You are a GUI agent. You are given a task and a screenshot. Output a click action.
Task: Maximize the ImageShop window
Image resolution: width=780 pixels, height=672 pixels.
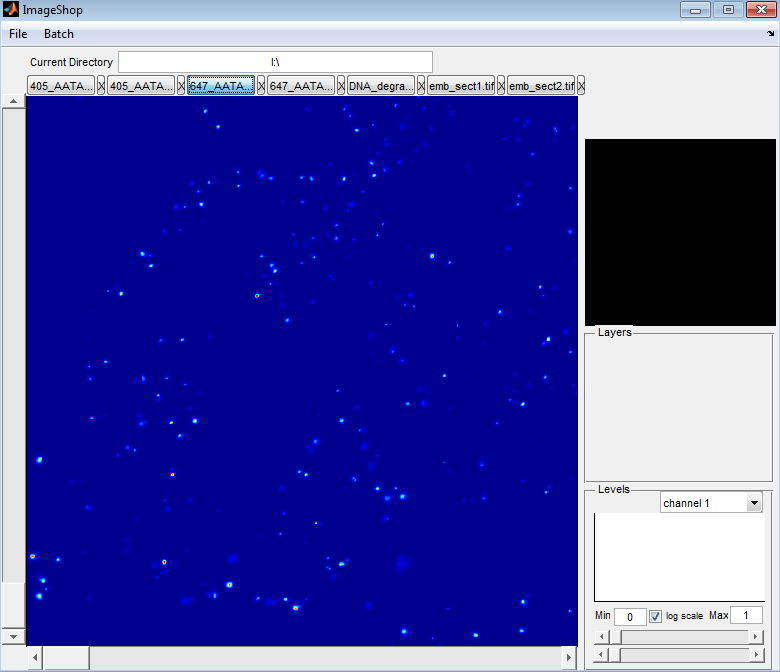point(728,10)
